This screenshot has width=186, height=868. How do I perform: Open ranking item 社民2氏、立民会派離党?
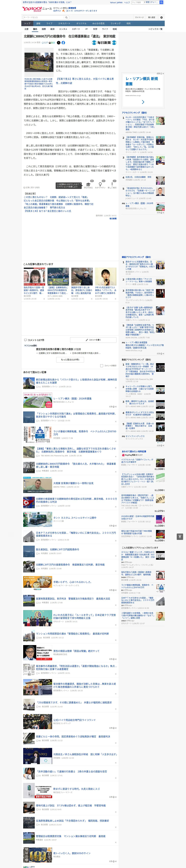click(138, 177)
